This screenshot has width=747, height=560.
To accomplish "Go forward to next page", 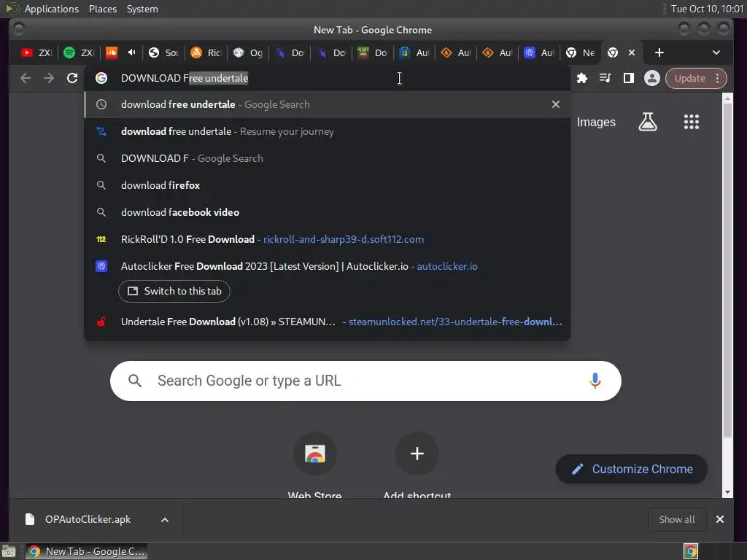I will tap(49, 78).
